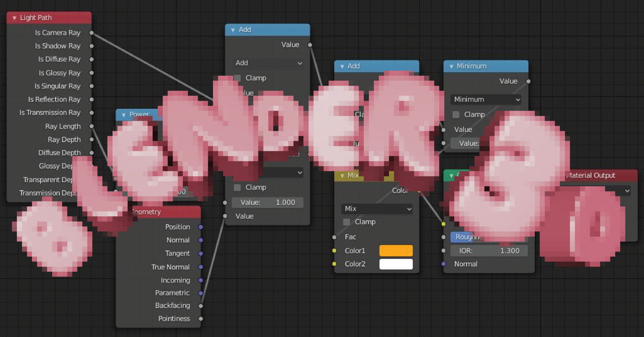644x337 pixels.
Task: Click the IOR input socket
Action: coord(443,250)
